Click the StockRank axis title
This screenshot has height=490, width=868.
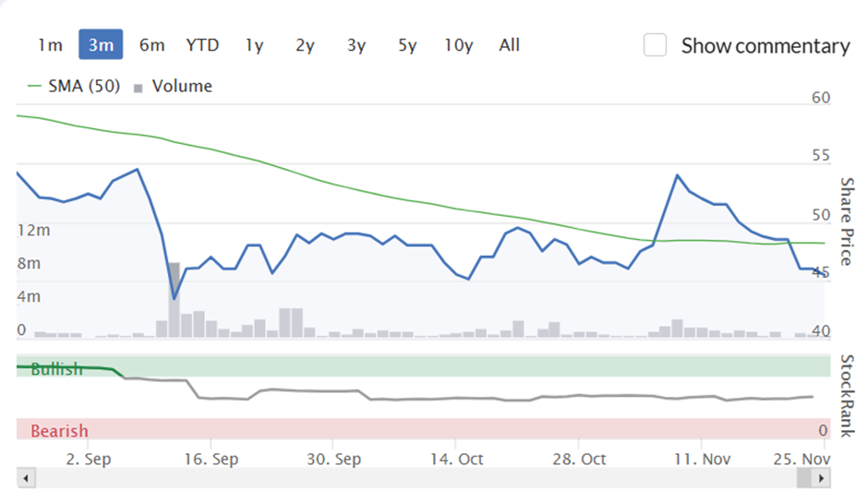tap(847, 396)
